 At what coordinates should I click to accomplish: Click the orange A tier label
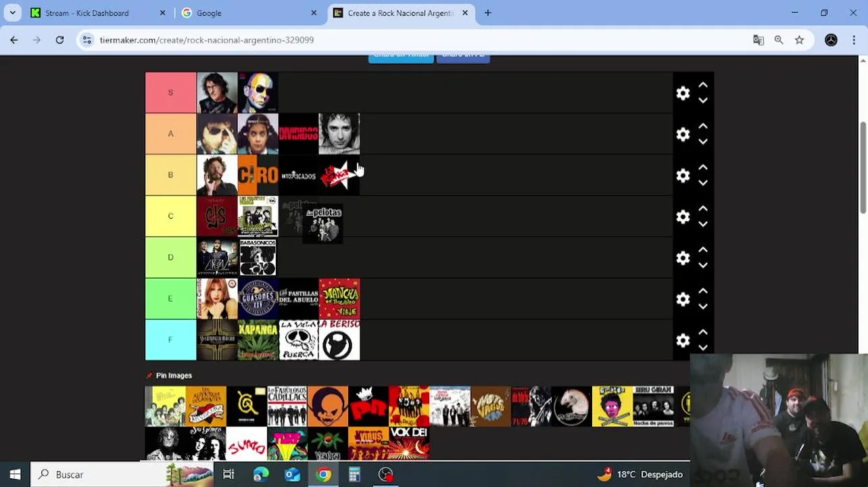(x=170, y=134)
